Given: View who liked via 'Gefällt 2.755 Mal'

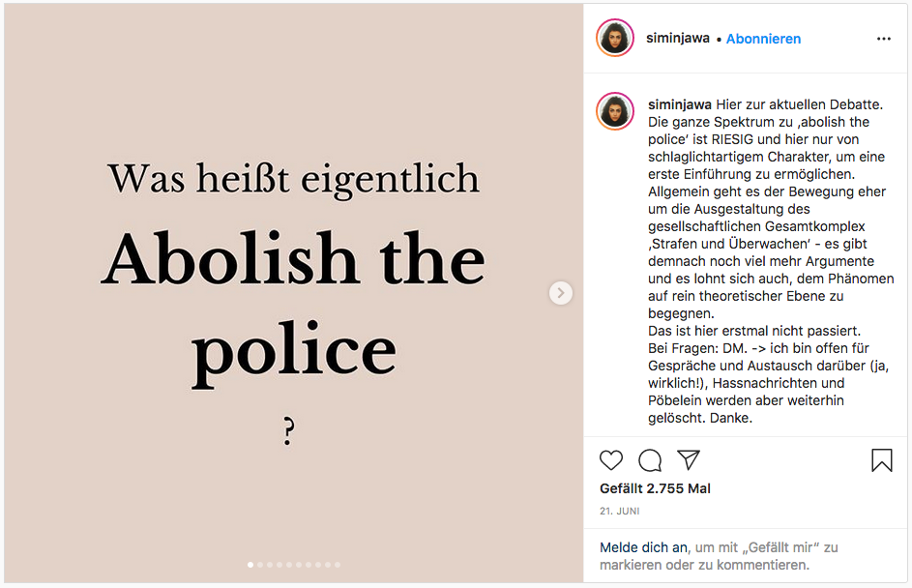Looking at the screenshot, I should (655, 488).
